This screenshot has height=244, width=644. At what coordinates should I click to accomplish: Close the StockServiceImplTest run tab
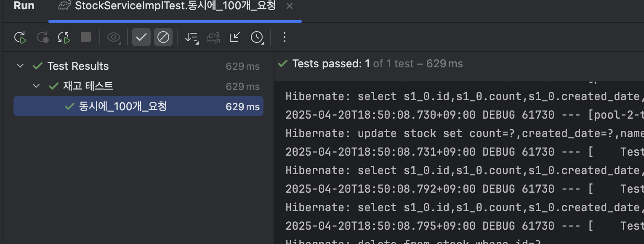click(x=289, y=6)
